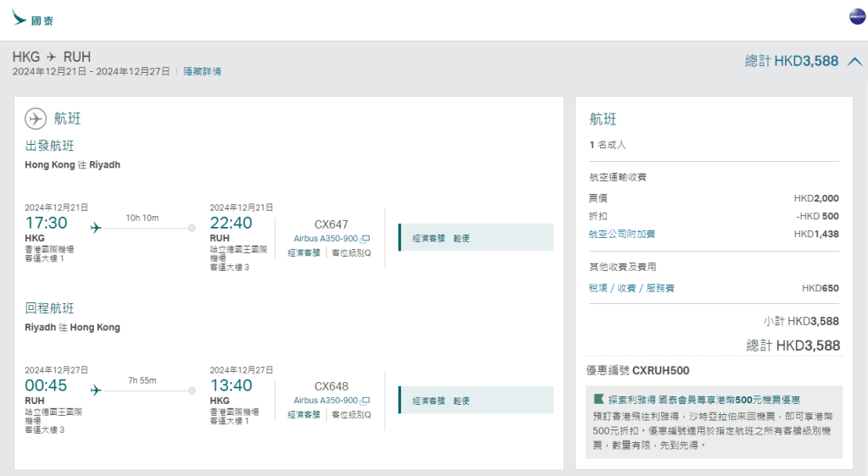Click the Cathay Pacific logo
Image resolution: width=868 pixels, height=476 pixels.
[31, 18]
